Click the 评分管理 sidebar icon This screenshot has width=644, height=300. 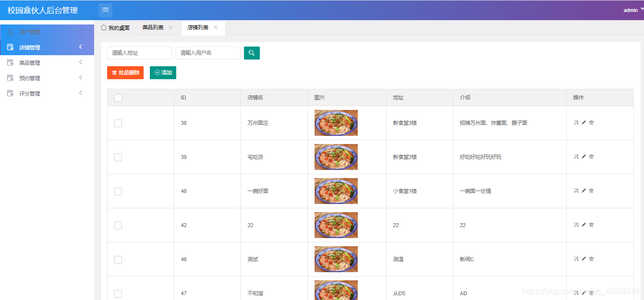10,93
